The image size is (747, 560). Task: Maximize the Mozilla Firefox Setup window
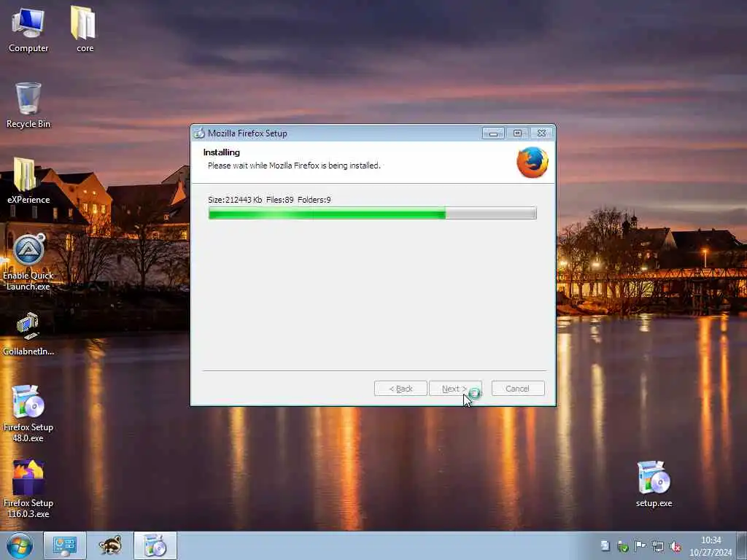[x=517, y=133]
